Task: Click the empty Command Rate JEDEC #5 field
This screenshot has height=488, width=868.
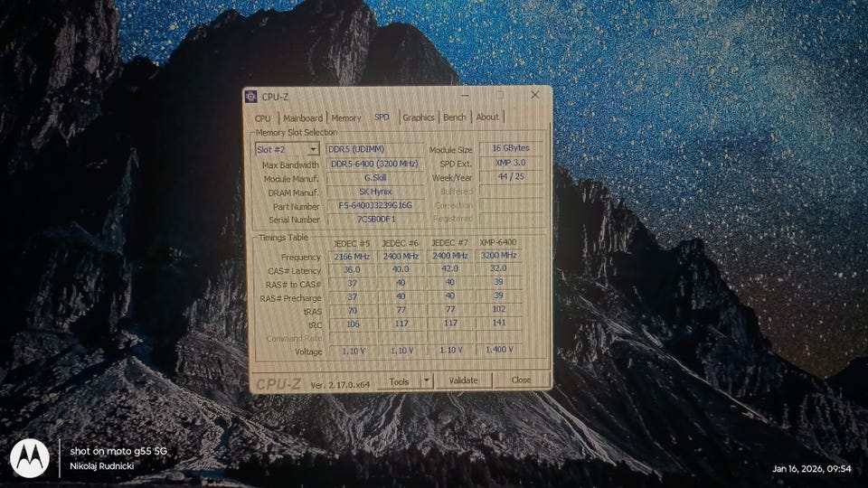Action: [353, 337]
